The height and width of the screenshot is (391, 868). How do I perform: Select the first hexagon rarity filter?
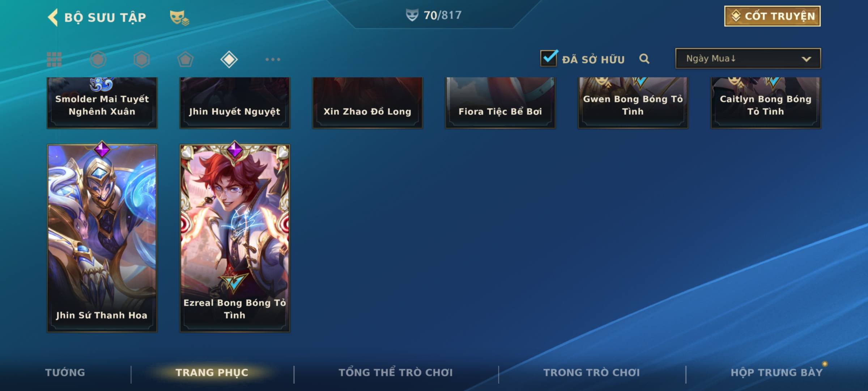click(x=98, y=59)
